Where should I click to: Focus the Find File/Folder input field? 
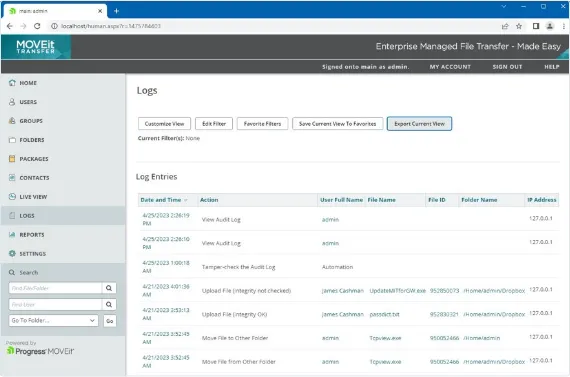pos(55,288)
